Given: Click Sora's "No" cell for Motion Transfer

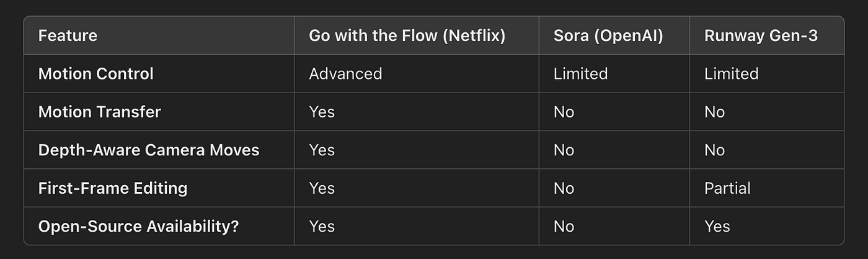Looking at the screenshot, I should point(564,112).
